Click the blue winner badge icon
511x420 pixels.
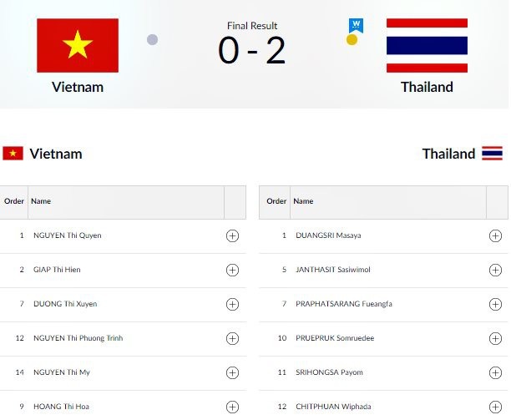355,25
